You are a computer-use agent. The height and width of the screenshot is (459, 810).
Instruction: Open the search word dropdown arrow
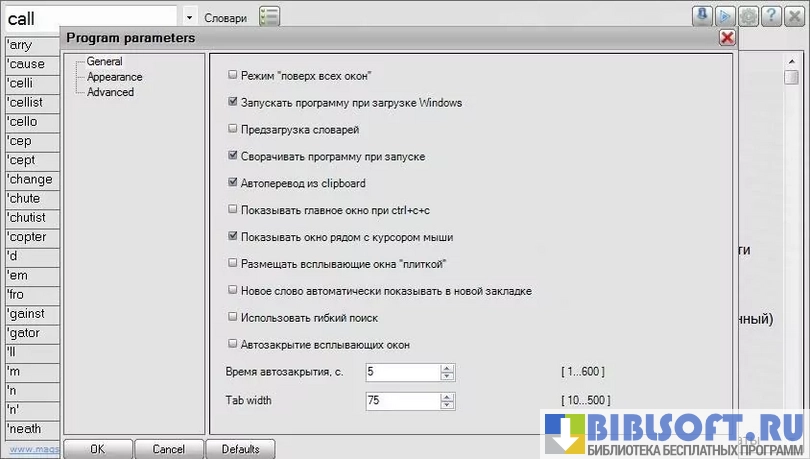coord(190,18)
